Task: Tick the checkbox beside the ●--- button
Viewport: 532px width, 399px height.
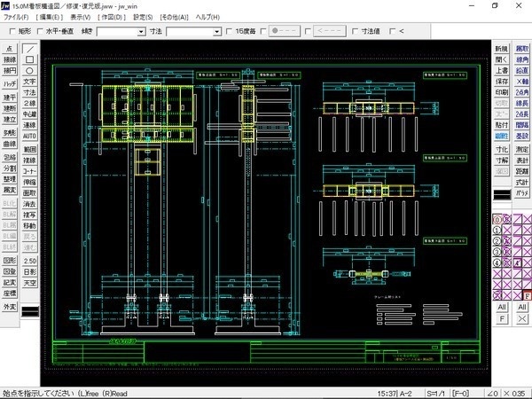Action: [x=263, y=31]
